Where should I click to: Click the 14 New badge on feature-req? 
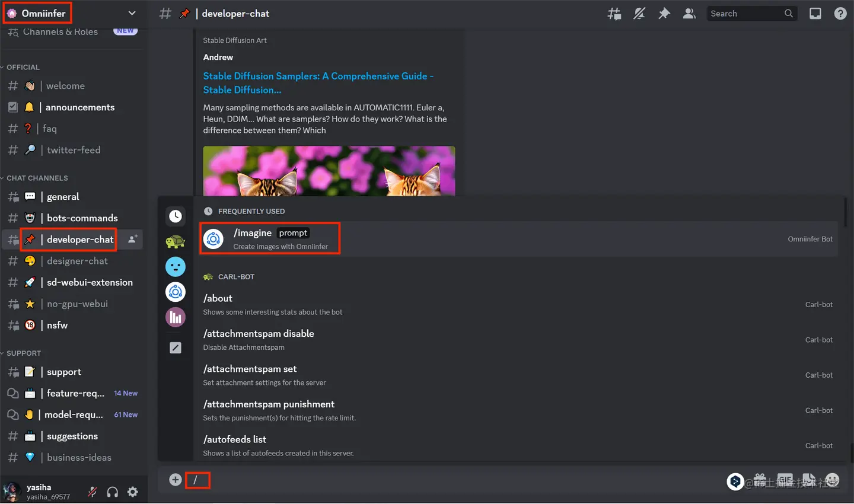pyautogui.click(x=126, y=393)
